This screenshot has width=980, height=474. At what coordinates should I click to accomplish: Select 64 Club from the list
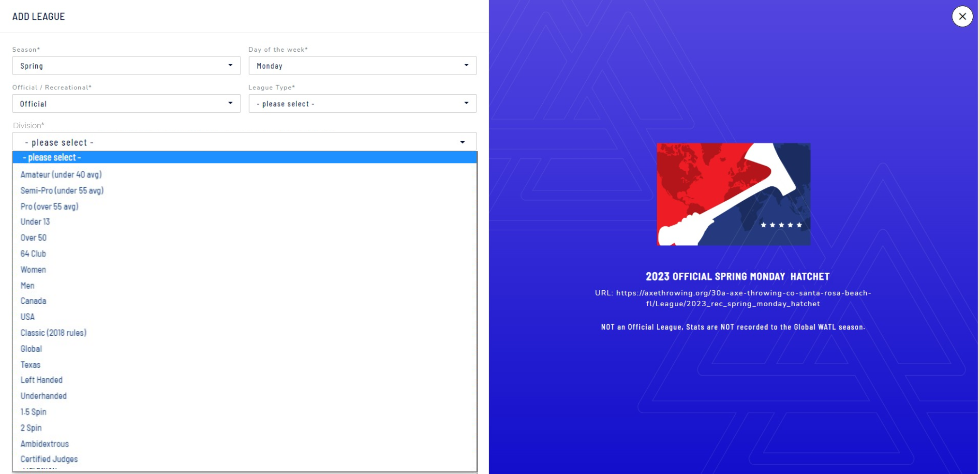click(x=33, y=254)
